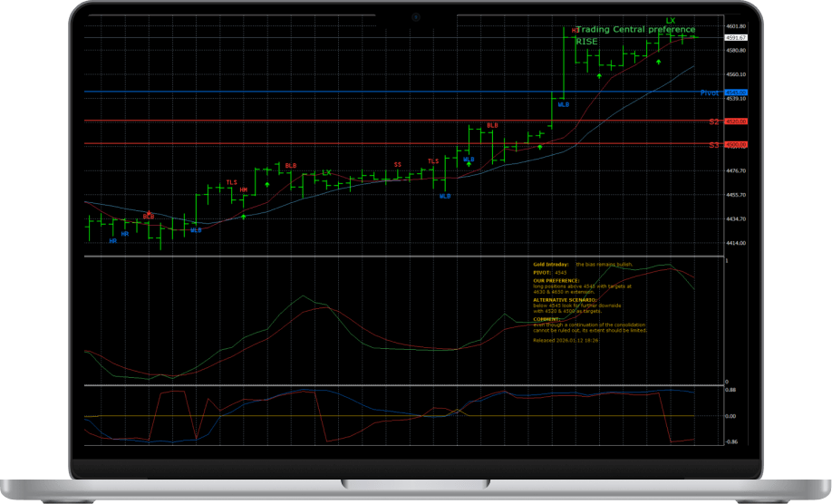Select the red SS pattern marker
This screenshot has width=832, height=504.
[x=397, y=165]
